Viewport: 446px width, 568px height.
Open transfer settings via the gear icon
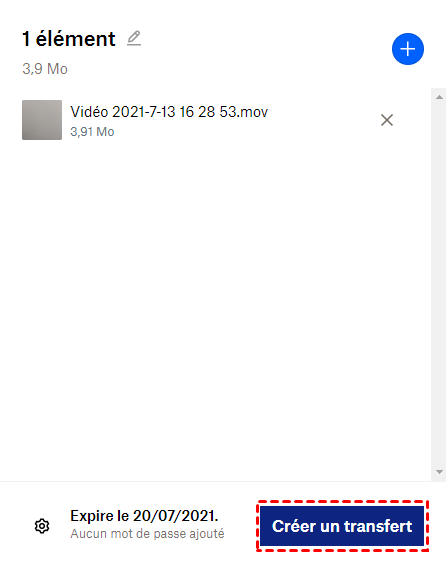pos(42,526)
